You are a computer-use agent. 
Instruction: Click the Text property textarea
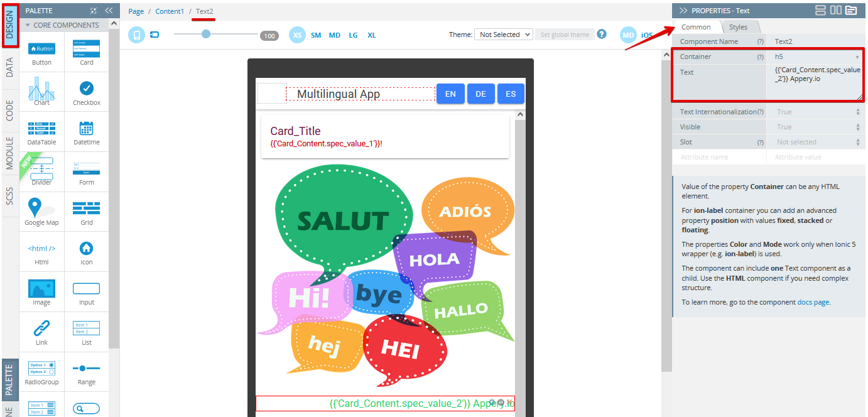click(x=815, y=82)
